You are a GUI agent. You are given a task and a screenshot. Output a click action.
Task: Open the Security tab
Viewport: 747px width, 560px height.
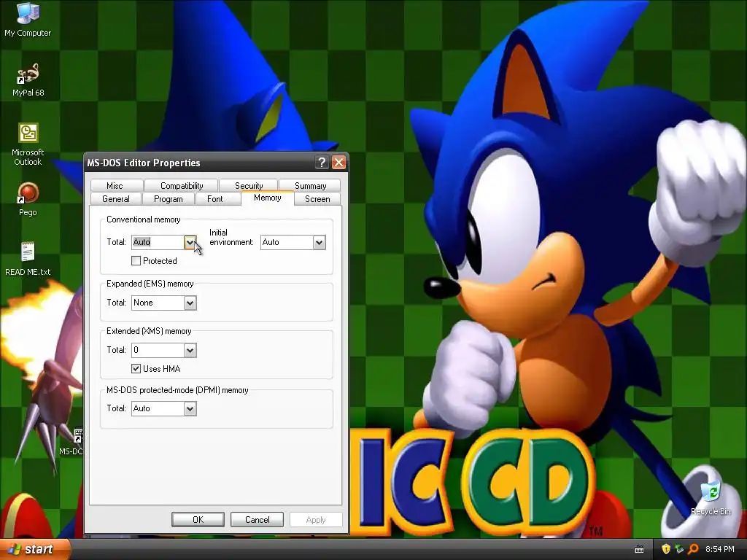pyautogui.click(x=249, y=186)
